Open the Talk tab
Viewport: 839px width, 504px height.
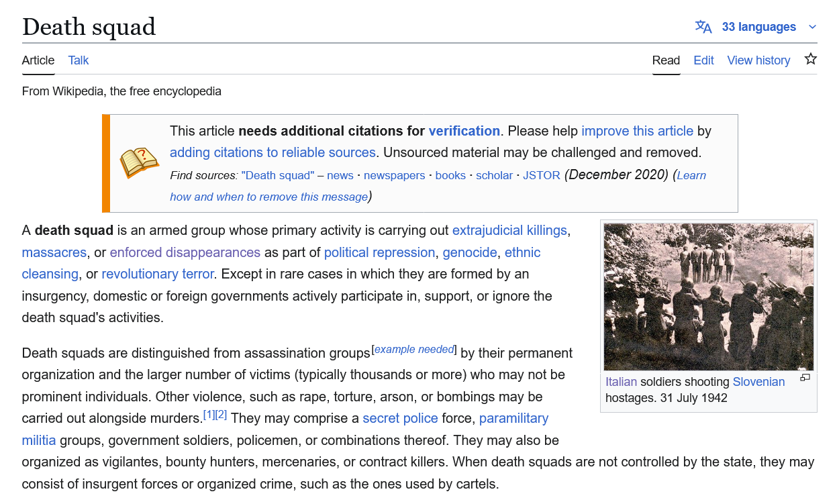click(x=79, y=60)
